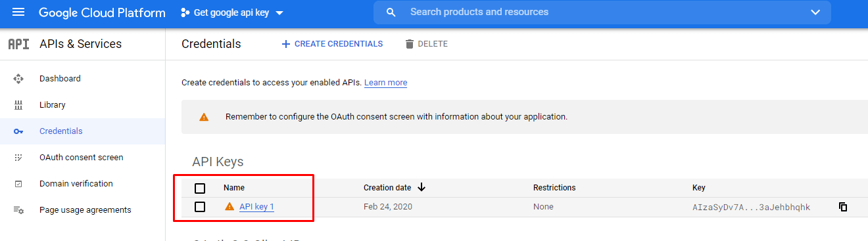
Task: Click the API icon beside APIs & Services
Action: (x=18, y=44)
